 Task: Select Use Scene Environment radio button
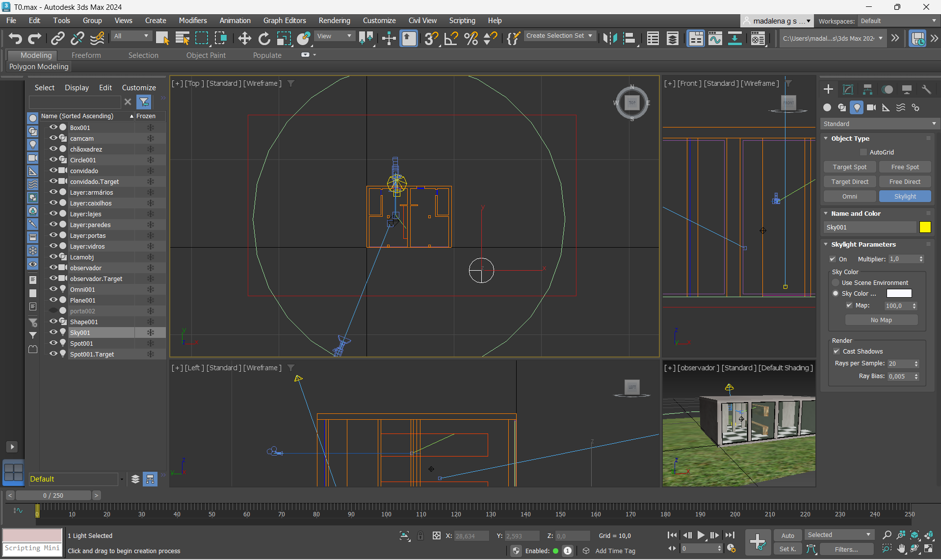click(x=836, y=283)
